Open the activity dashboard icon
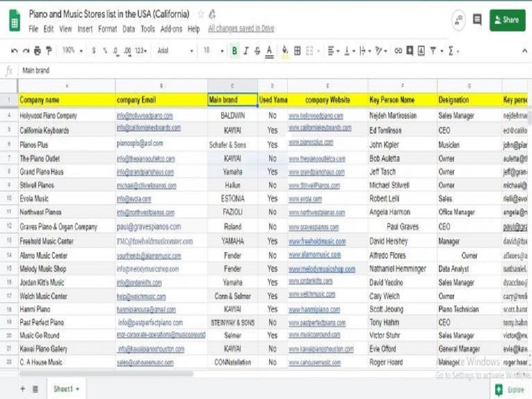The height and width of the screenshot is (399, 532). tap(459, 20)
